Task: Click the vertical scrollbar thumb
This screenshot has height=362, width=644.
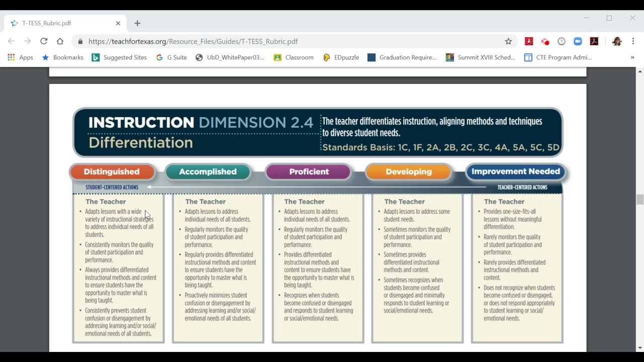Action: pos(640,200)
